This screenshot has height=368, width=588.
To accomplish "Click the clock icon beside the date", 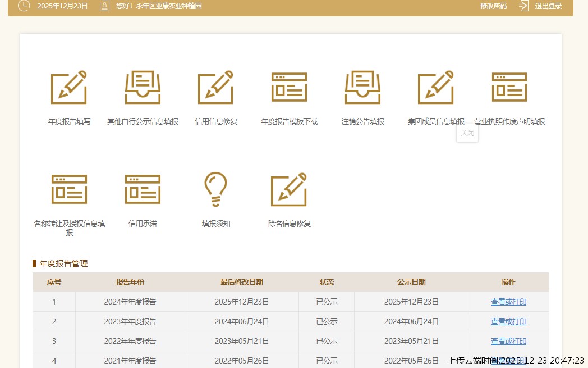I will 24,6.
